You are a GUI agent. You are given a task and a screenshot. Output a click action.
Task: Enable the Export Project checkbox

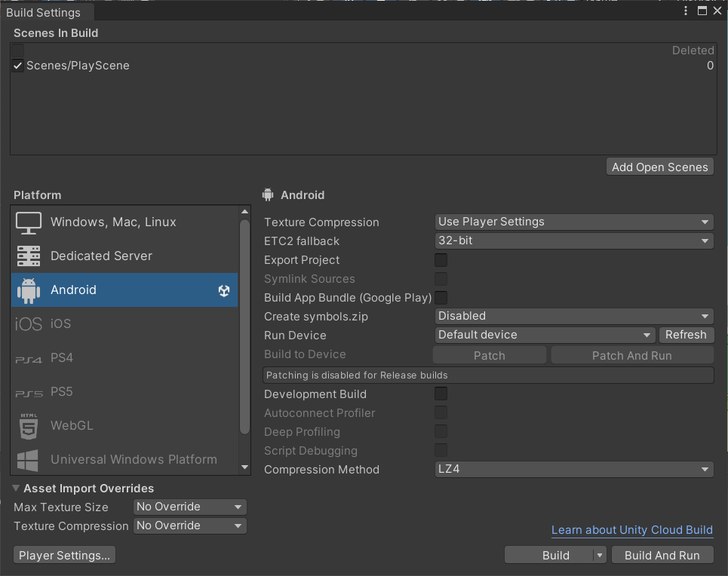tap(441, 260)
